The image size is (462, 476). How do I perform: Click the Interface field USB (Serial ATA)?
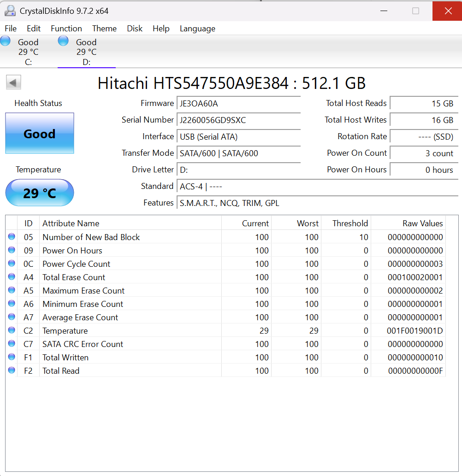point(238,136)
